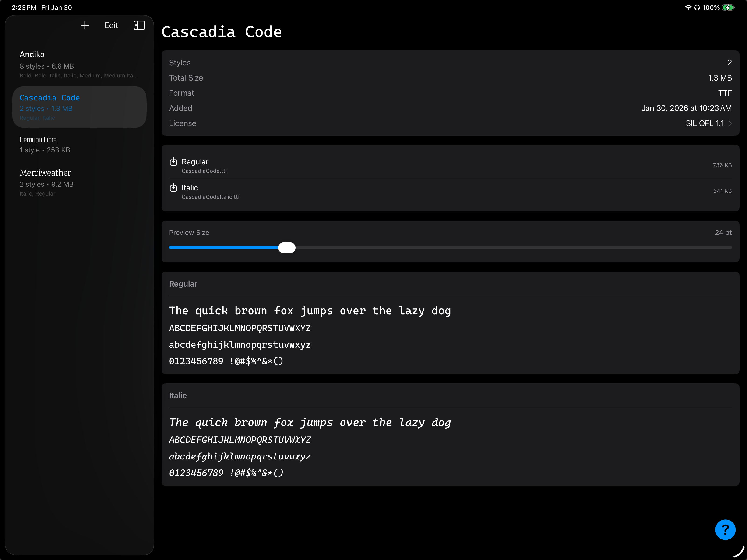Select the Cascadia Code sidebar entry

pos(79,107)
